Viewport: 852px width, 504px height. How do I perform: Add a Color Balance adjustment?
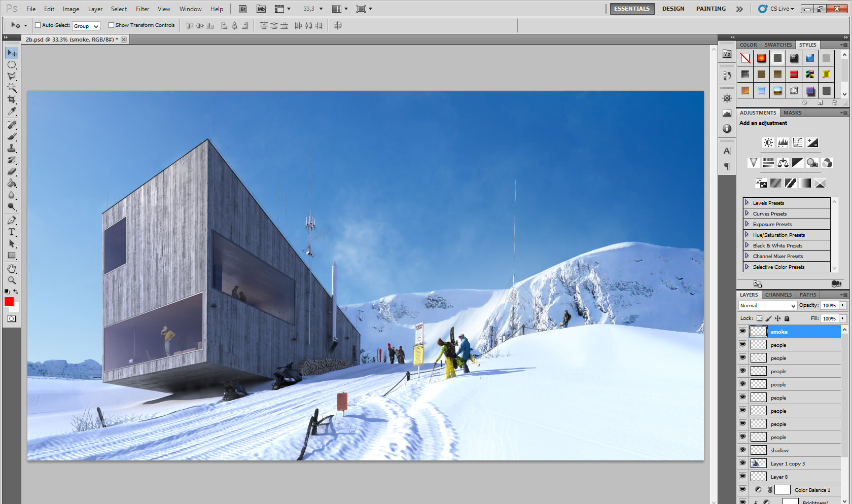click(783, 163)
